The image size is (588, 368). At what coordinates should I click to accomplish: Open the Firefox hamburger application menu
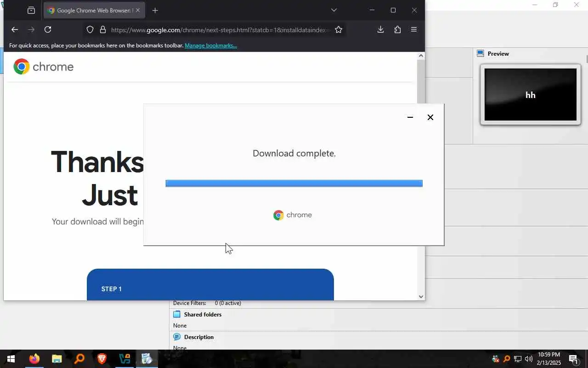[414, 29]
